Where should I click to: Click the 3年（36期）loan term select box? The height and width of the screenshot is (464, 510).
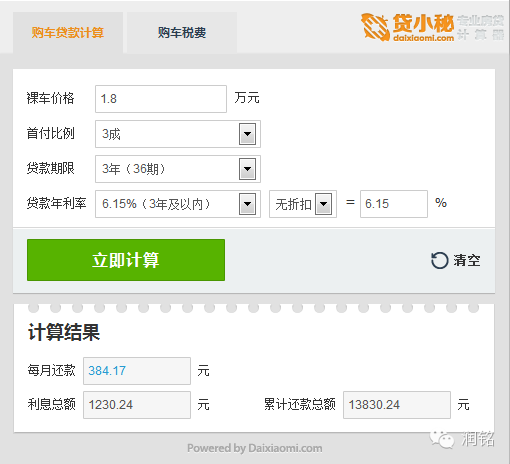[x=178, y=169]
